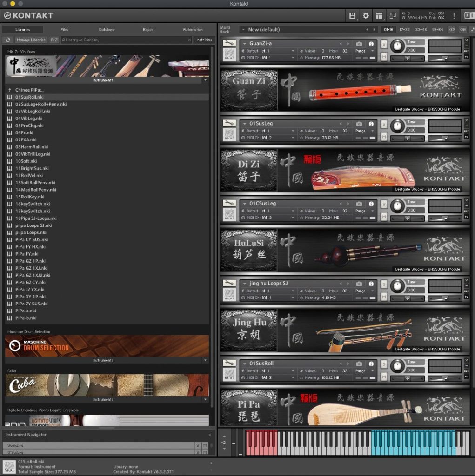Expand Maschine Drum Selection Instruments arrow
This screenshot has height=476, width=475.
(x=206, y=360)
